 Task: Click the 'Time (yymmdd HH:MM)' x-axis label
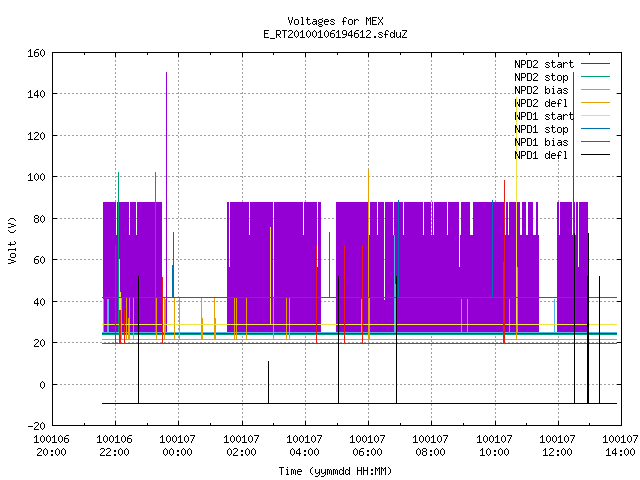335,471
